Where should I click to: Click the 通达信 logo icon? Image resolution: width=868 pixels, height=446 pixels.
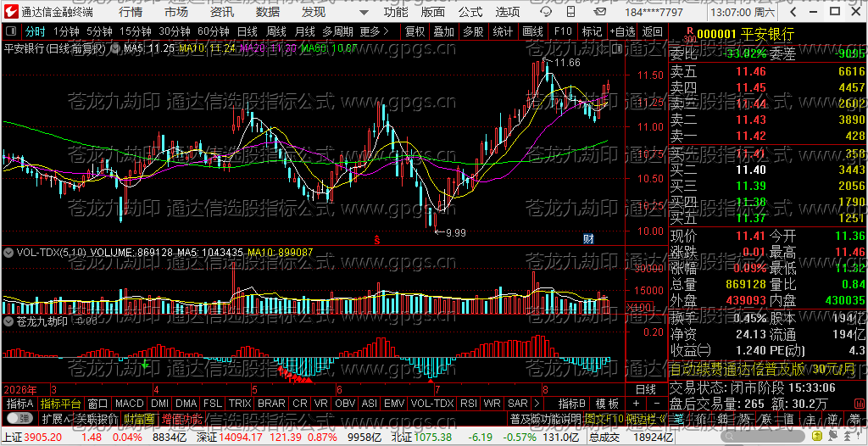pyautogui.click(x=10, y=12)
